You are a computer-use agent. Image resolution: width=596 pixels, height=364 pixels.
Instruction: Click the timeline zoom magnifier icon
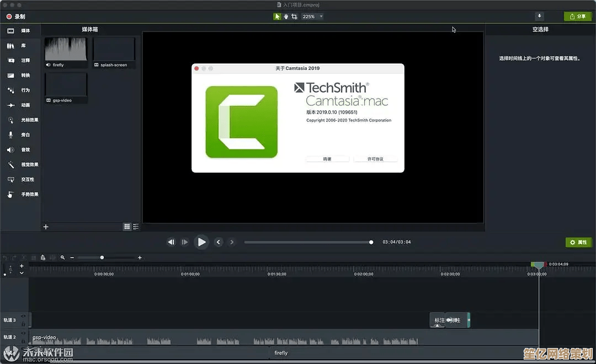[x=63, y=258]
